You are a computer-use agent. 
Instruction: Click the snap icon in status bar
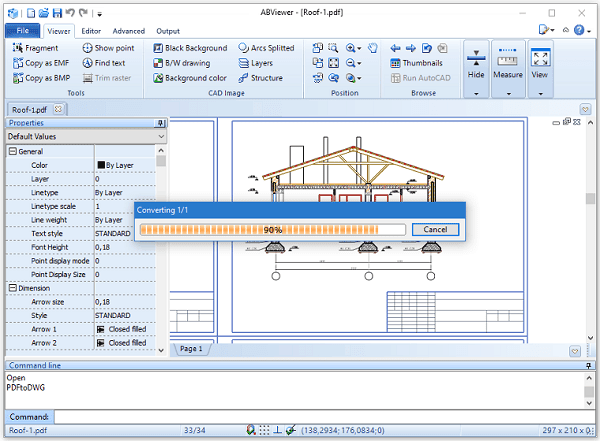(251, 430)
